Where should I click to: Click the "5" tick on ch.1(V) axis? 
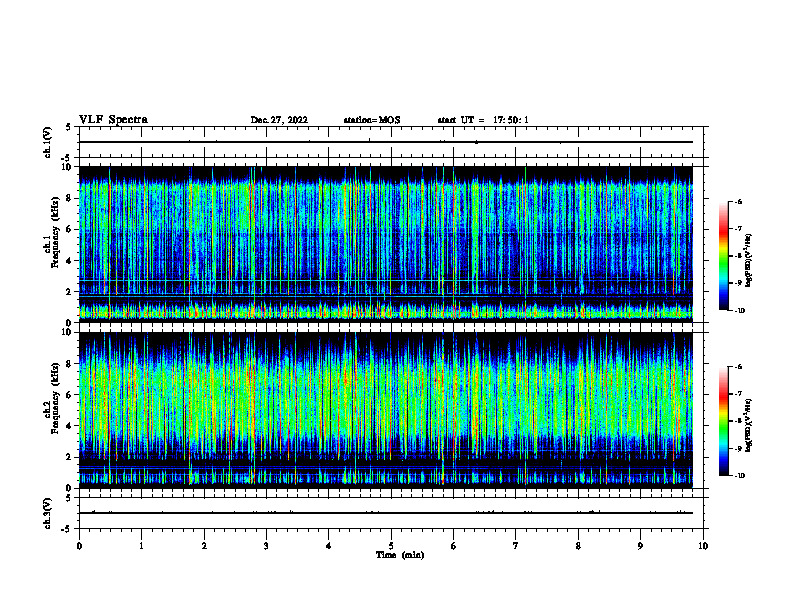coord(69,127)
